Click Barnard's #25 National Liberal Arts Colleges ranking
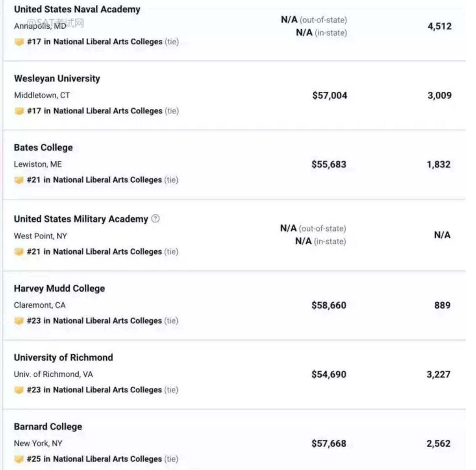The height and width of the screenshot is (470, 476). pyautogui.click(x=94, y=459)
